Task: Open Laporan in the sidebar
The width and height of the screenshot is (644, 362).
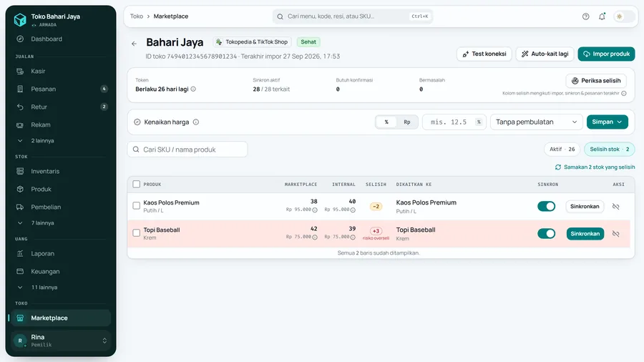Action: [61, 254]
